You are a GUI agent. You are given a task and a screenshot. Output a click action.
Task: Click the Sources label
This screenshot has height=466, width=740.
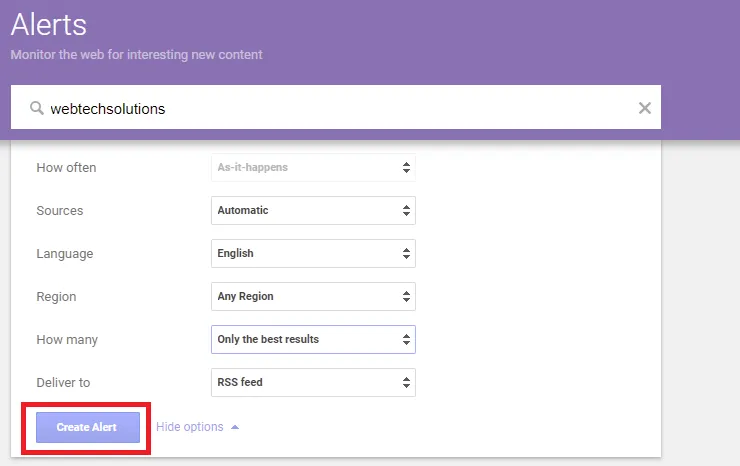tap(59, 211)
